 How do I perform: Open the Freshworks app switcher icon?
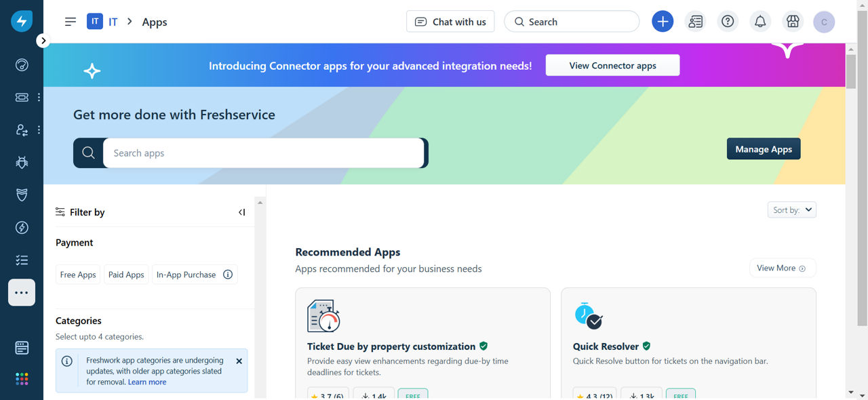(22, 379)
